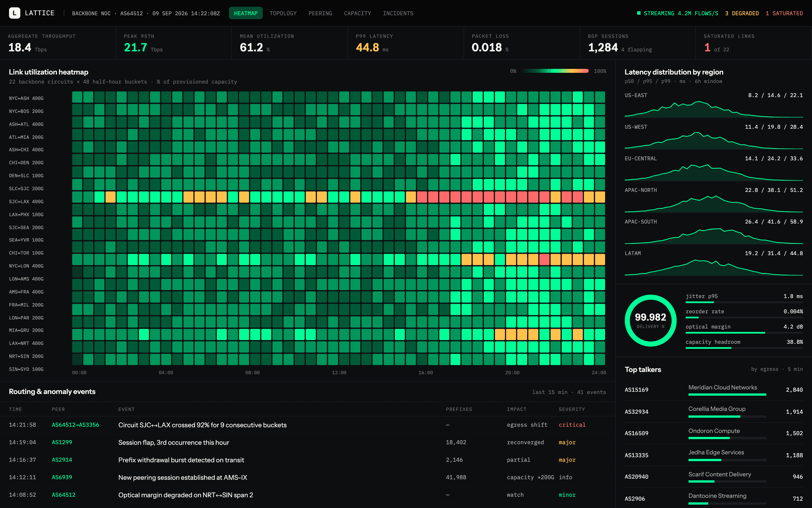
Task: Click the Lattice logo icon
Action: pos(14,13)
